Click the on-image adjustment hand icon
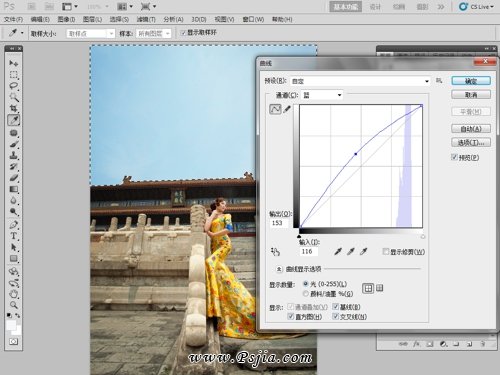 [x=275, y=252]
